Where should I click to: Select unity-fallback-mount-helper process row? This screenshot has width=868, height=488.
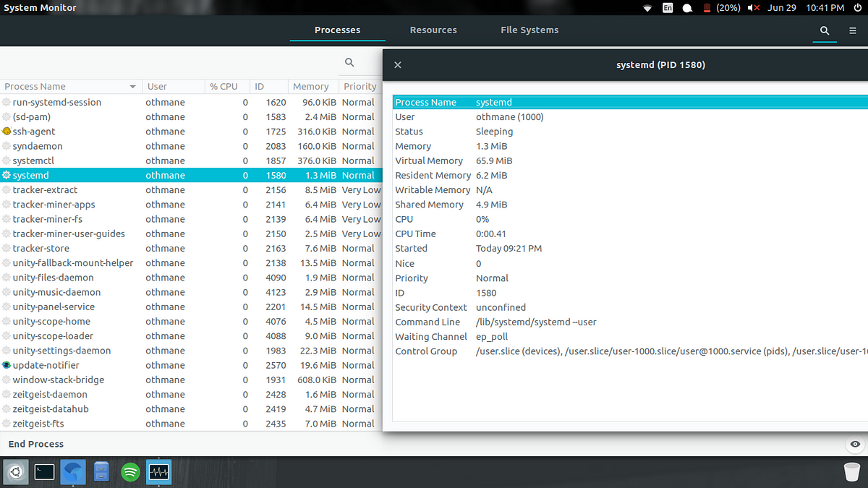191,263
